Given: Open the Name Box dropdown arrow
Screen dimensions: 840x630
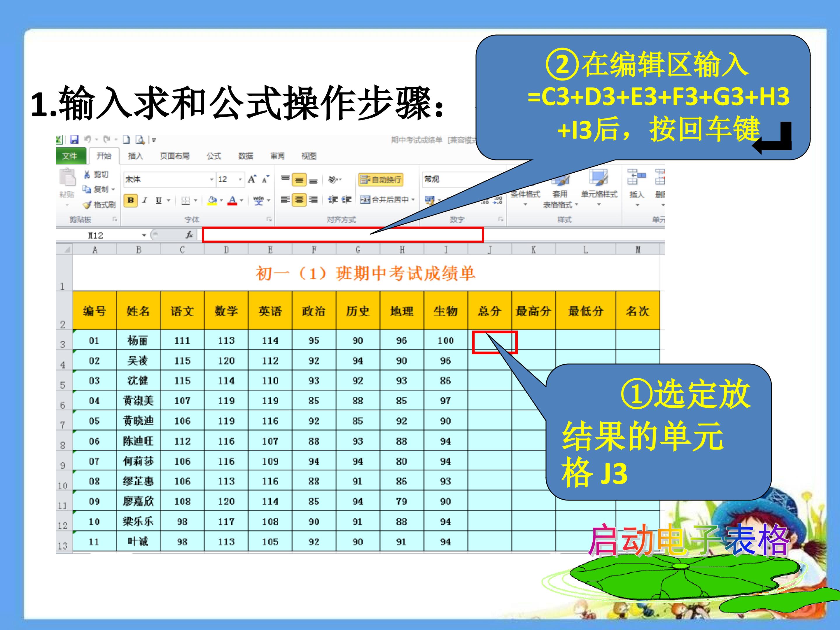Looking at the screenshot, I should point(144,235).
